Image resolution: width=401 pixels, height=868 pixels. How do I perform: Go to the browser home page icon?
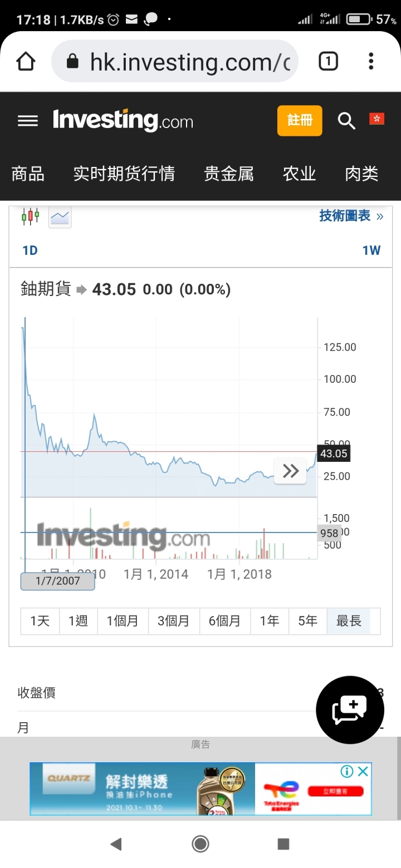[26, 61]
